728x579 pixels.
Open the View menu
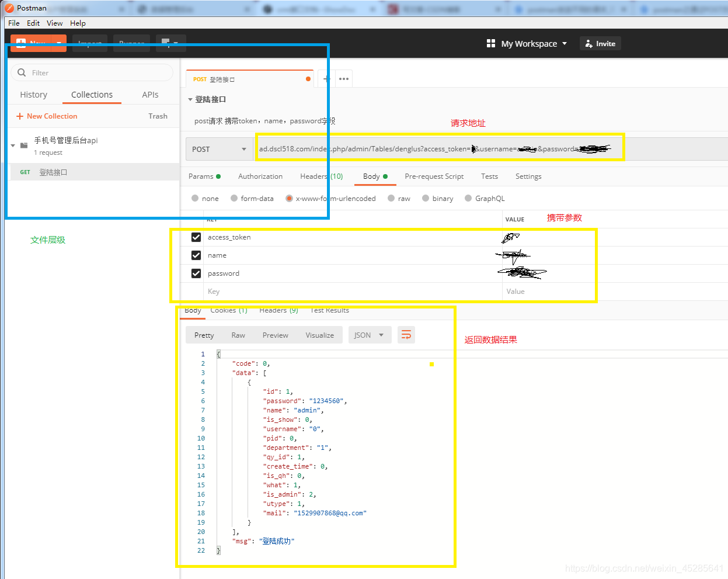(55, 23)
